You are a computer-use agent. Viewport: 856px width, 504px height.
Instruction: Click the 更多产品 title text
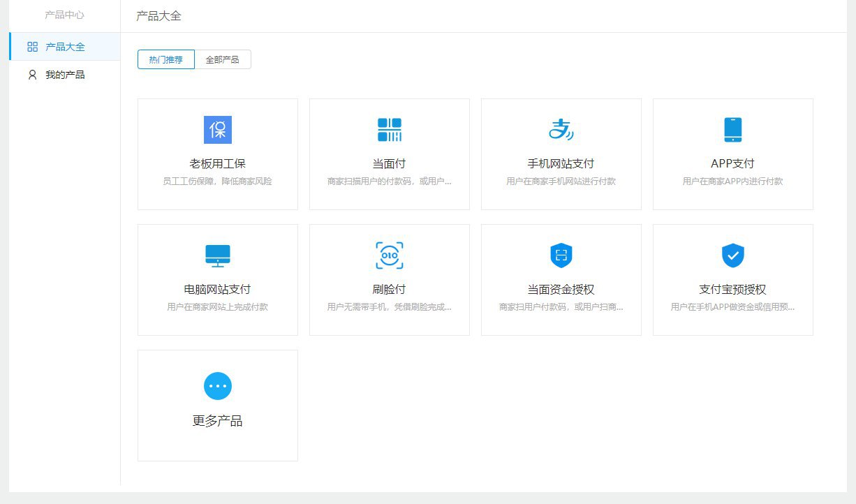(218, 421)
